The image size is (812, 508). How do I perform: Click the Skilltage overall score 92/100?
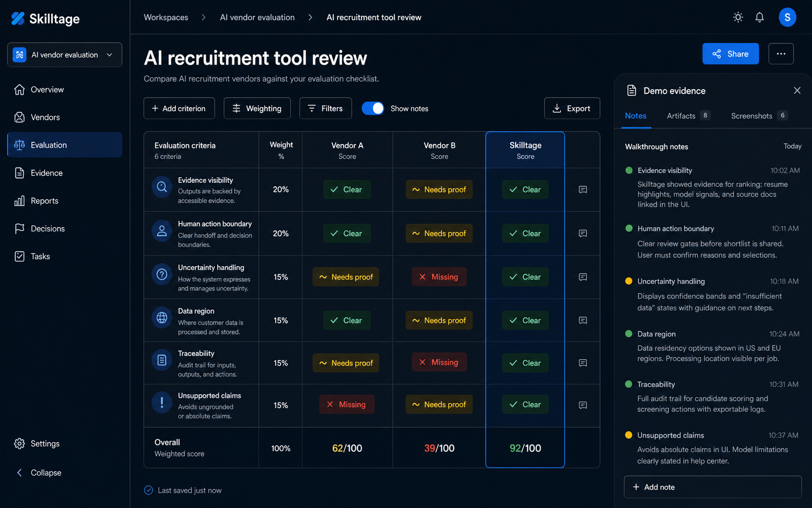(525, 448)
